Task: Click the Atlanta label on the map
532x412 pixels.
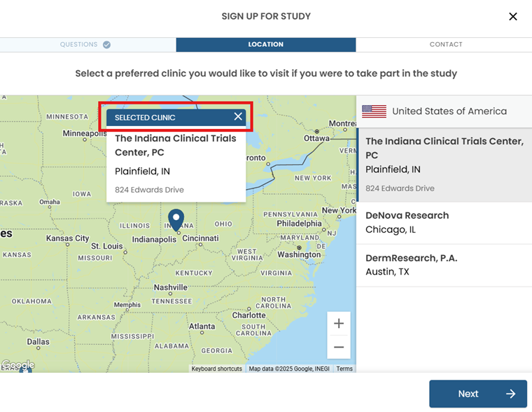Action: 202,326
